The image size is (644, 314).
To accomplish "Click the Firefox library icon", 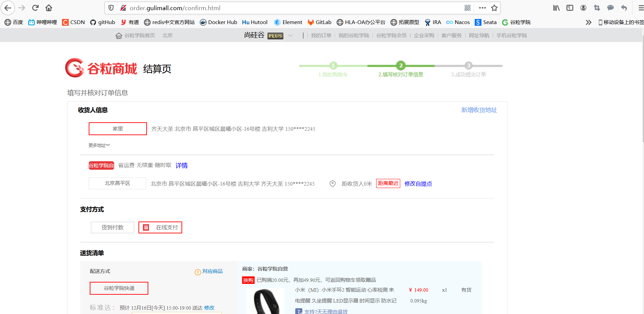I will tap(556, 7).
